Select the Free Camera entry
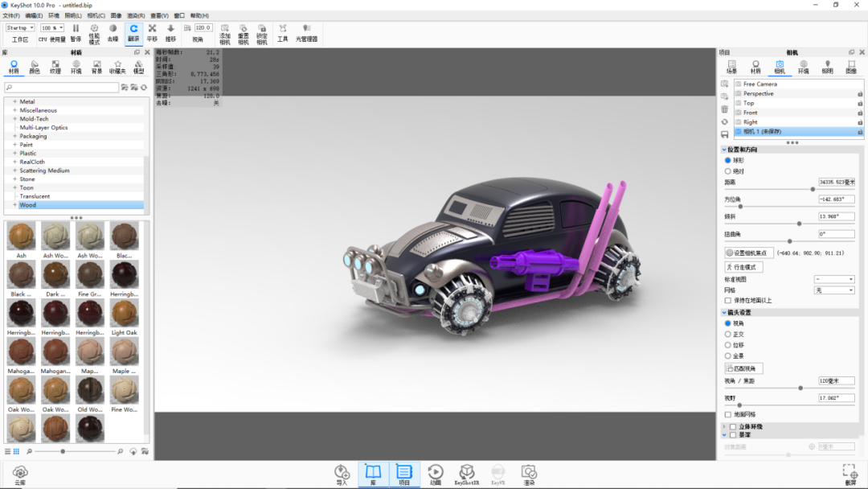The height and width of the screenshot is (489, 868). click(x=799, y=84)
